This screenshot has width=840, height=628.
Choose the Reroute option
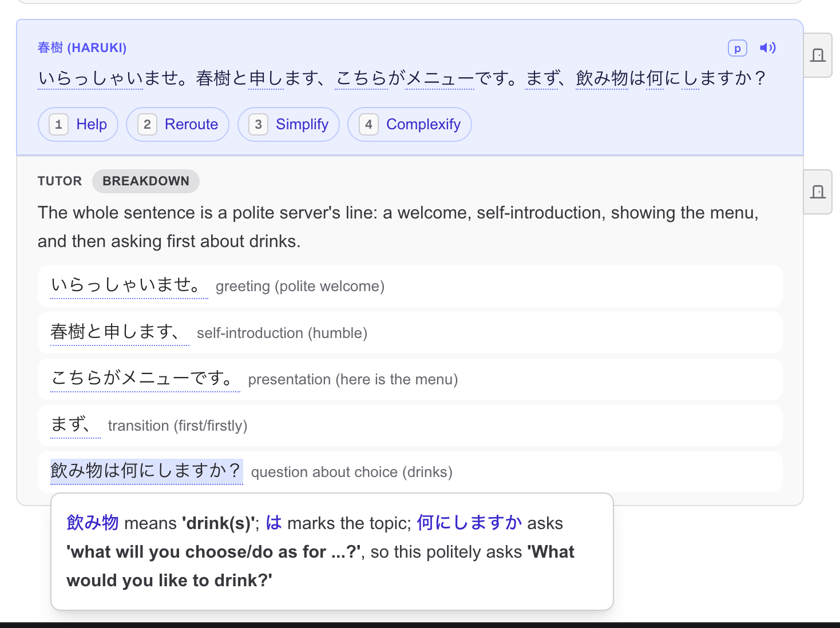click(177, 124)
